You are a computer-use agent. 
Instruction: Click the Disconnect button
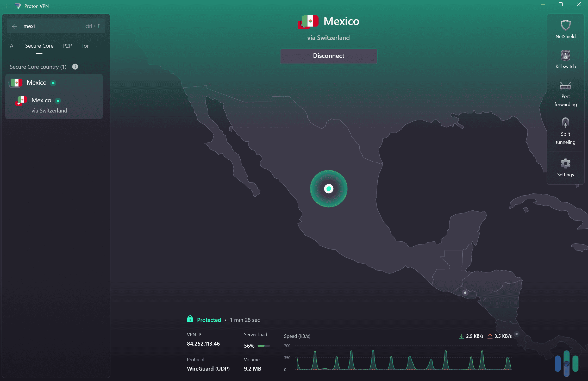pyautogui.click(x=328, y=56)
